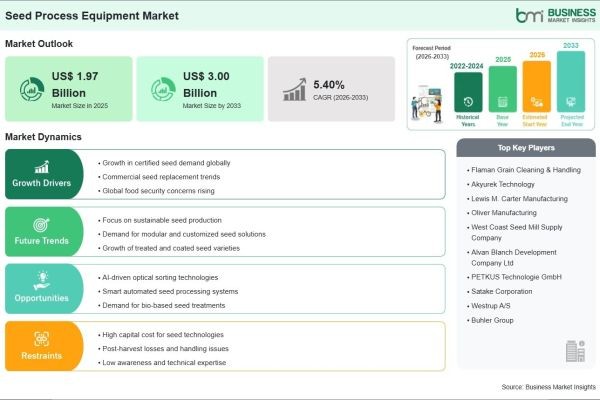This screenshot has height=400, width=600.
Task: Click 'Smart automated seed processing systems'
Action: pos(170,292)
